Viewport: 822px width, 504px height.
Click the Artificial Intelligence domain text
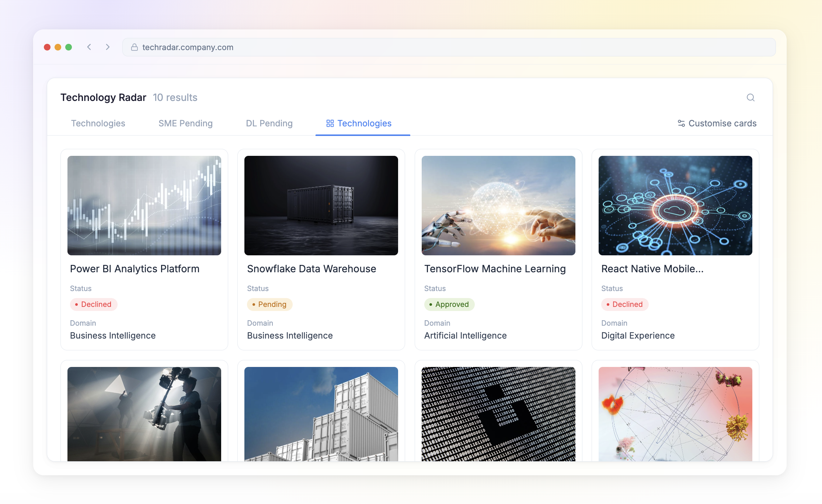465,336
